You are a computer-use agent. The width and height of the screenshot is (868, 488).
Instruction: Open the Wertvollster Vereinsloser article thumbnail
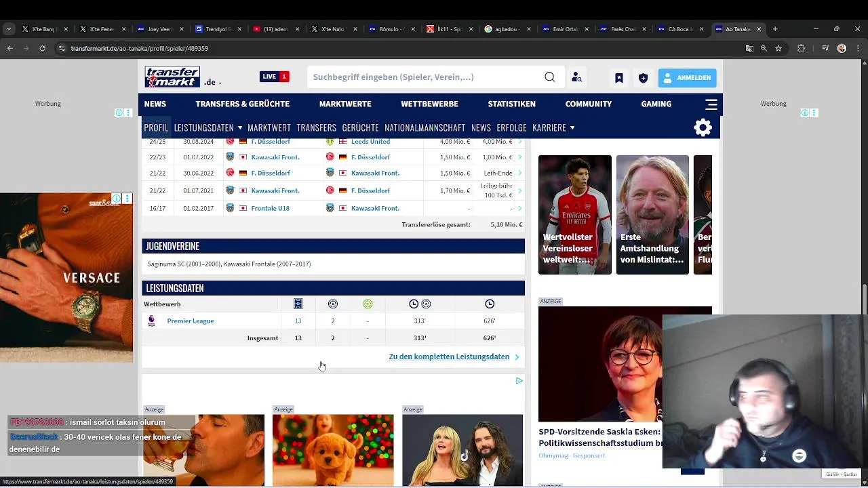point(575,215)
